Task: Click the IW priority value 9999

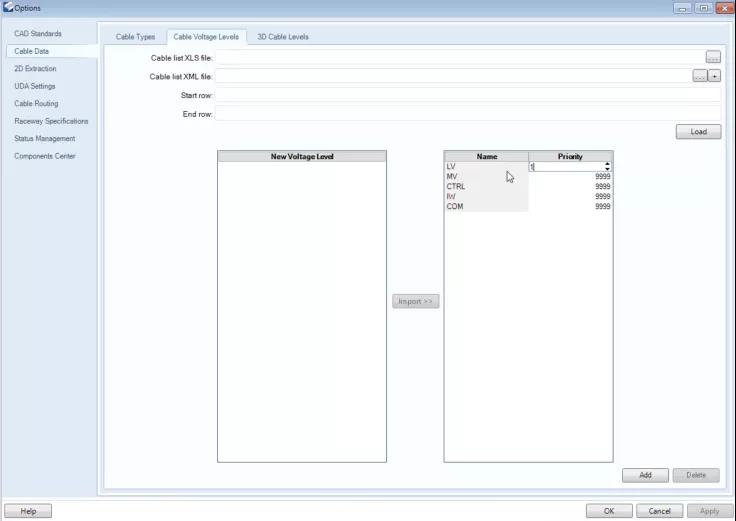Action: pyautogui.click(x=602, y=196)
